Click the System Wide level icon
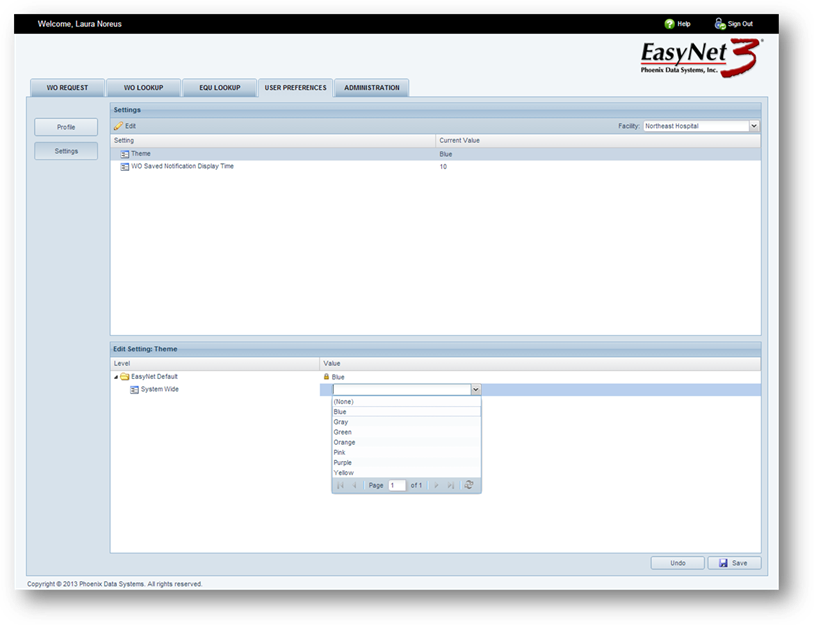 [134, 389]
